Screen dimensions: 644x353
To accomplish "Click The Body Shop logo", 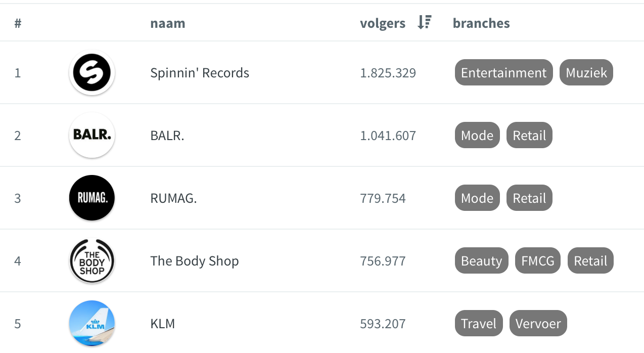I will pos(92,261).
